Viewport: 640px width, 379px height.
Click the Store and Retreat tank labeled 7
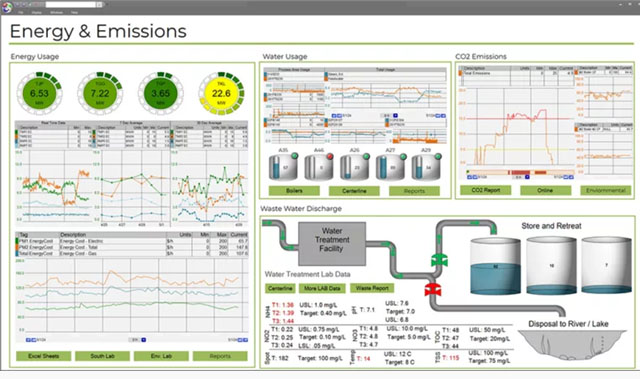pos(606,265)
